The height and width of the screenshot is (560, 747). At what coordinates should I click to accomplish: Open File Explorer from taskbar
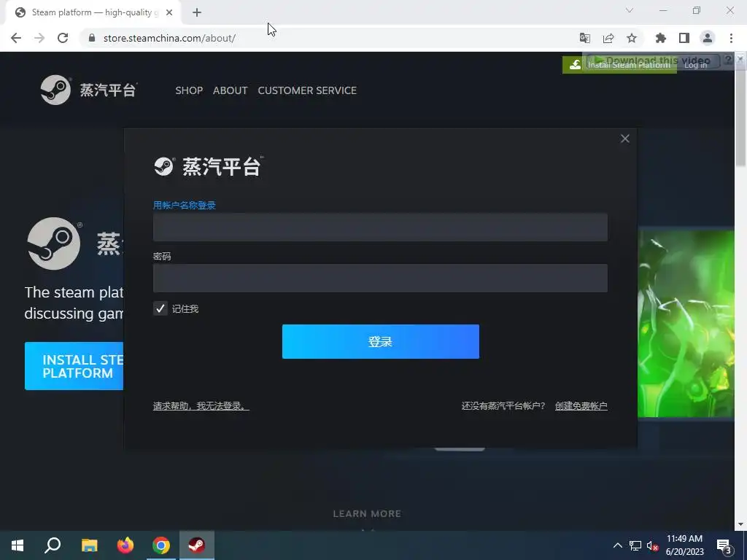click(89, 545)
